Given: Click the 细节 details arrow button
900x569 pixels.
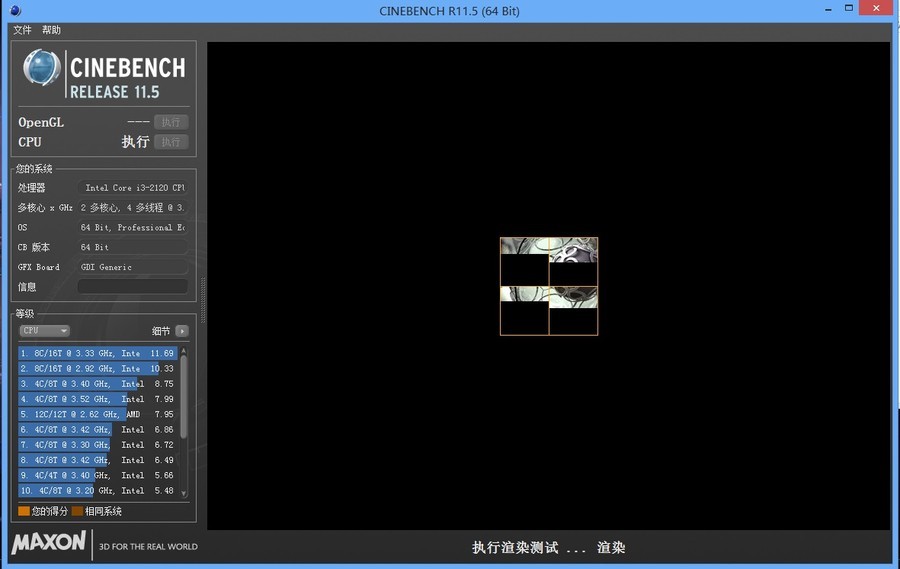Looking at the screenshot, I should pos(181,331).
